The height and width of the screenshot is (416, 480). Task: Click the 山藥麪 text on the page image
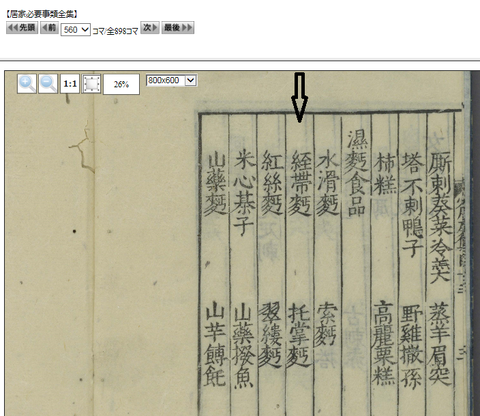click(216, 184)
